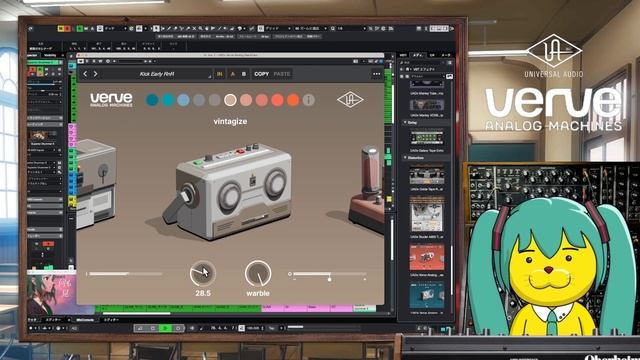Select the bright orange machine dot
Screen dimensions: 640x360
[x=293, y=100]
